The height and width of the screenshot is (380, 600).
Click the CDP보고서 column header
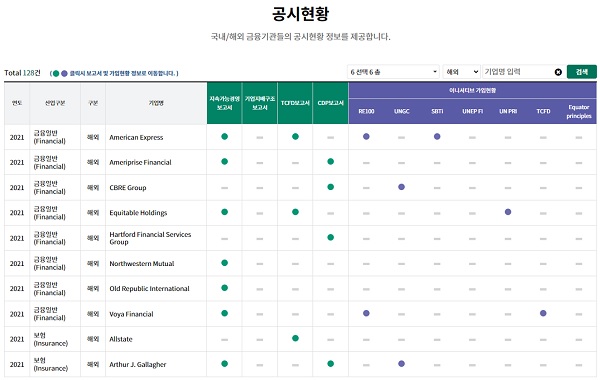[331, 103]
